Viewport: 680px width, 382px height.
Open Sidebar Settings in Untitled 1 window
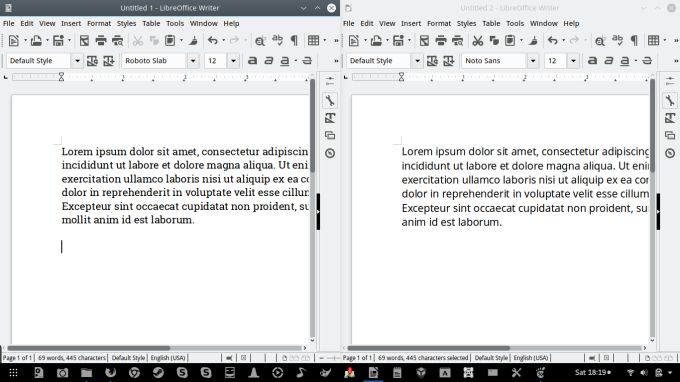coord(330,81)
